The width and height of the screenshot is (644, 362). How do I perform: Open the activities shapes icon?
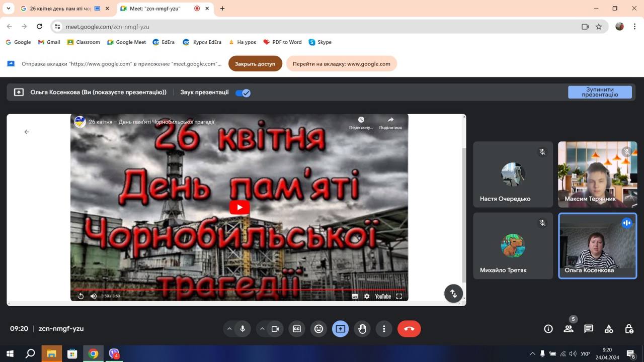(609, 329)
